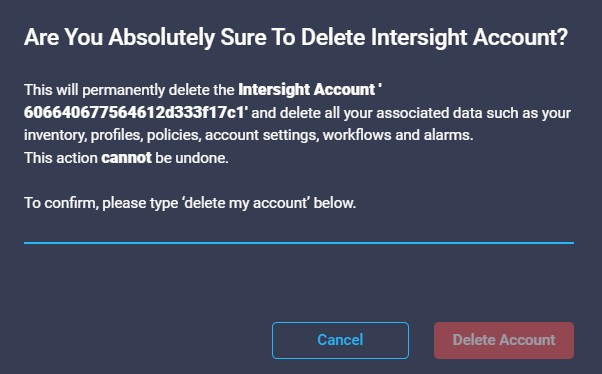Click the 'inventory, profiles, policies' text
This screenshot has width=602, height=374.
pyautogui.click(x=112, y=135)
